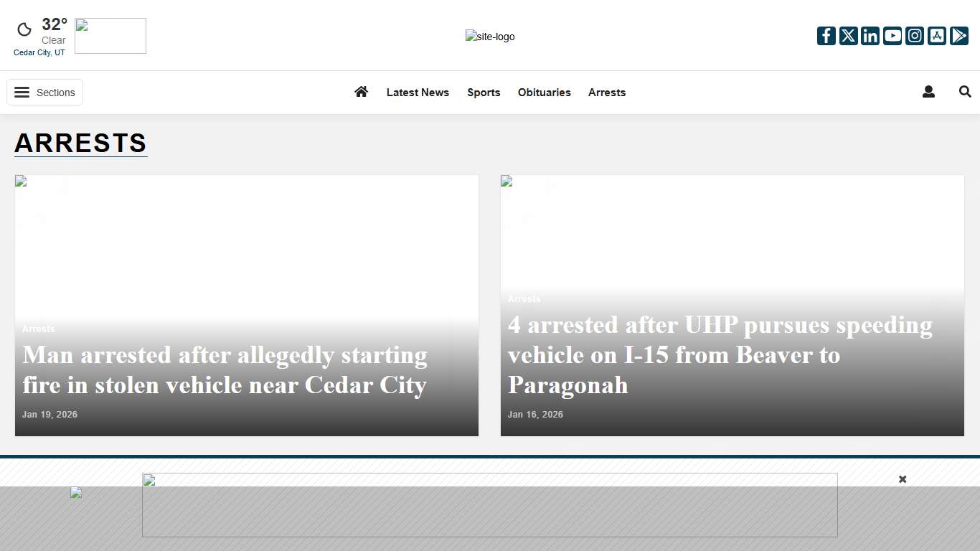Click the Google Play store icon
This screenshot has width=980, height=551.
click(x=959, y=35)
